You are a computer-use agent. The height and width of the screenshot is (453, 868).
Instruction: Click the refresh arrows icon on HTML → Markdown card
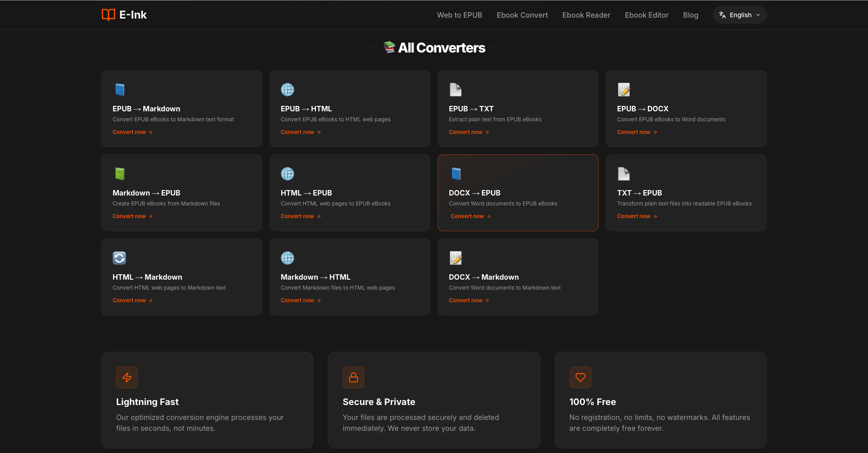(x=119, y=258)
